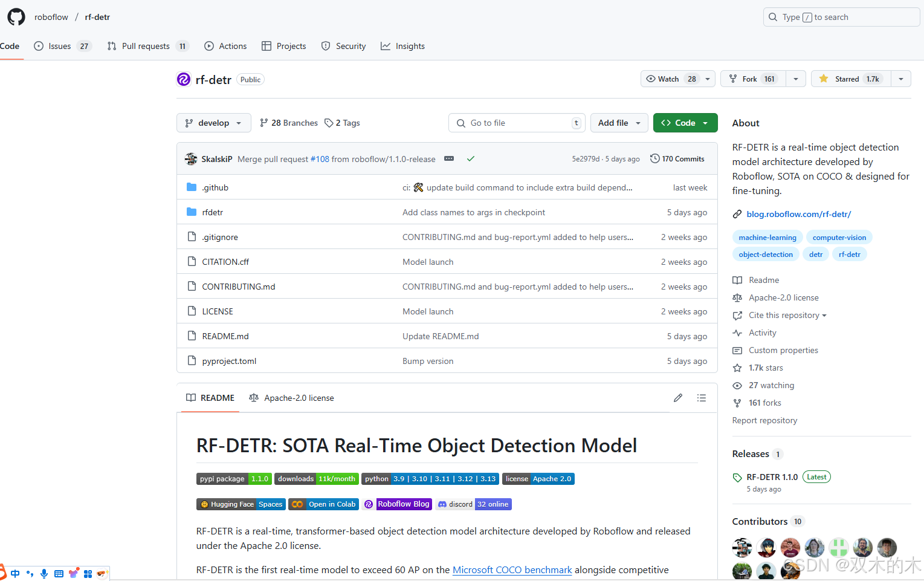Click the rf-detr repository avatar icon
Image resolution: width=924 pixels, height=581 pixels.
click(x=184, y=79)
